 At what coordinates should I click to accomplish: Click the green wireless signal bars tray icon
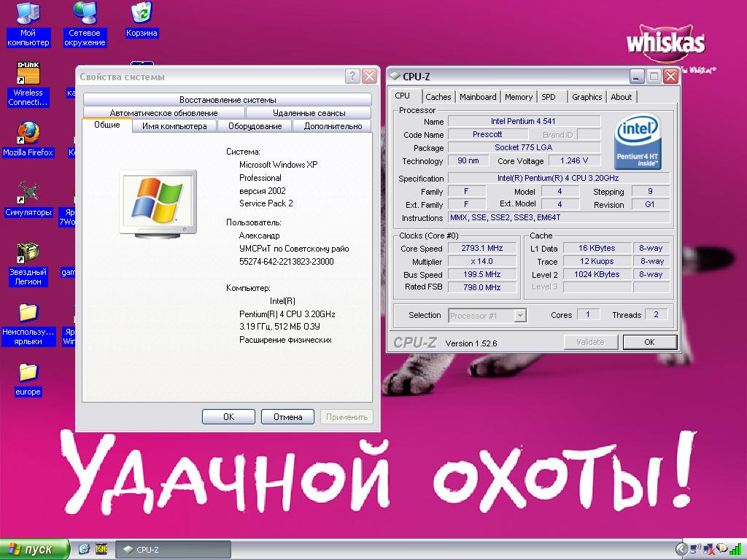coord(735,550)
